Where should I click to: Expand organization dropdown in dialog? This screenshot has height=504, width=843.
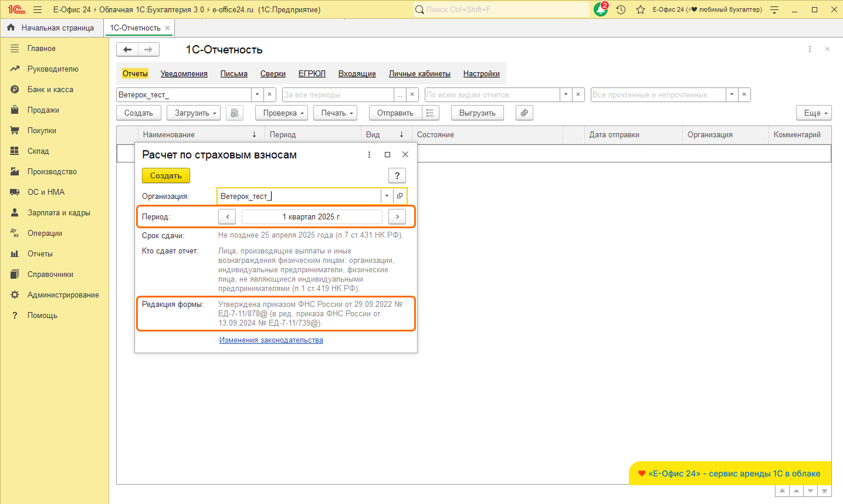tap(387, 196)
